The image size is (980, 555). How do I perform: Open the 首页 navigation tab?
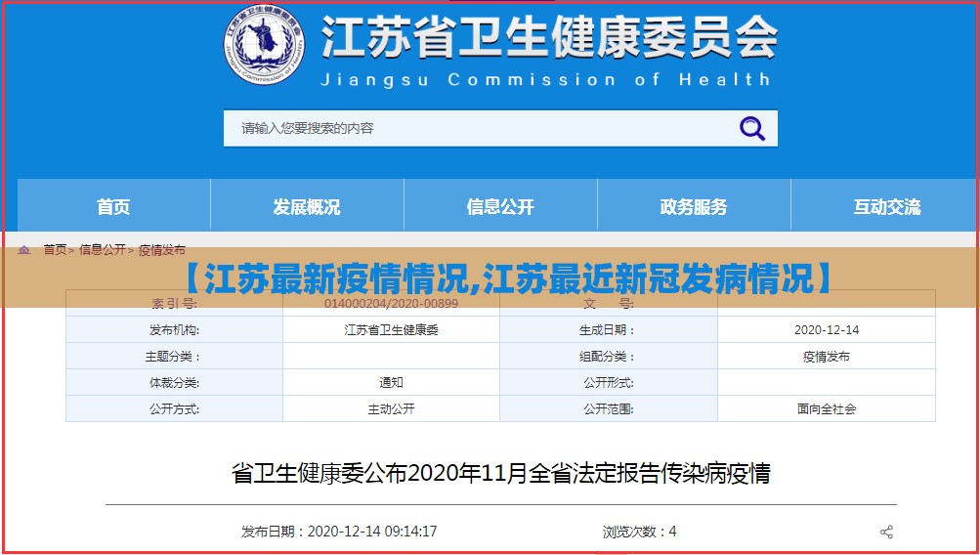(113, 206)
